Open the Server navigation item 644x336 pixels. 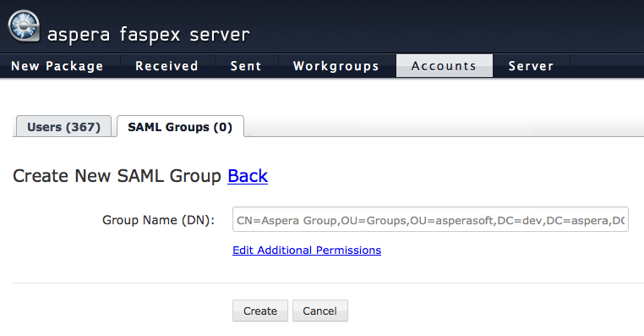(531, 66)
